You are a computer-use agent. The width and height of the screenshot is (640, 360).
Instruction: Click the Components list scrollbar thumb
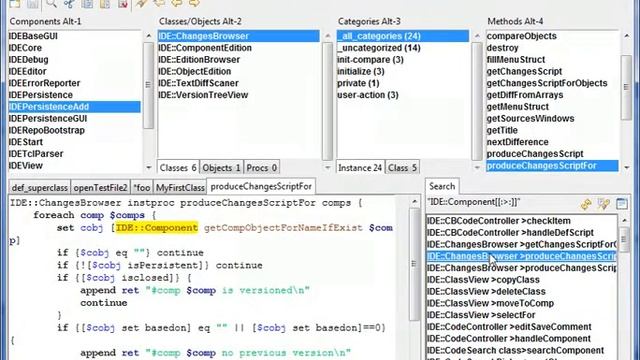point(149,85)
